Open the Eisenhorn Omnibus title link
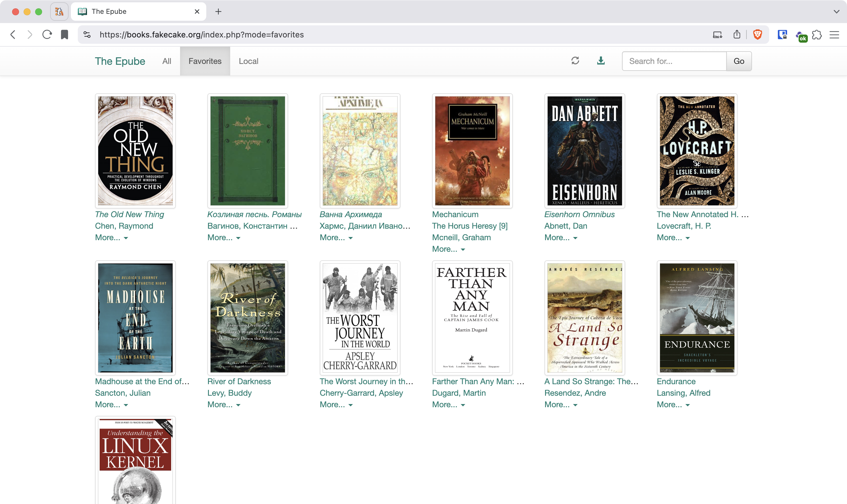The height and width of the screenshot is (504, 847). click(579, 215)
